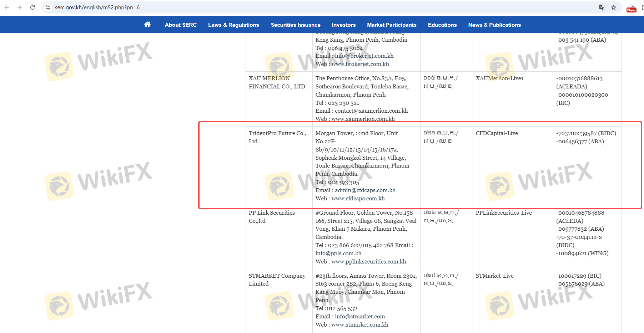644x333 pixels.
Task: Bookmark this page with the star
Action: click(614, 7)
